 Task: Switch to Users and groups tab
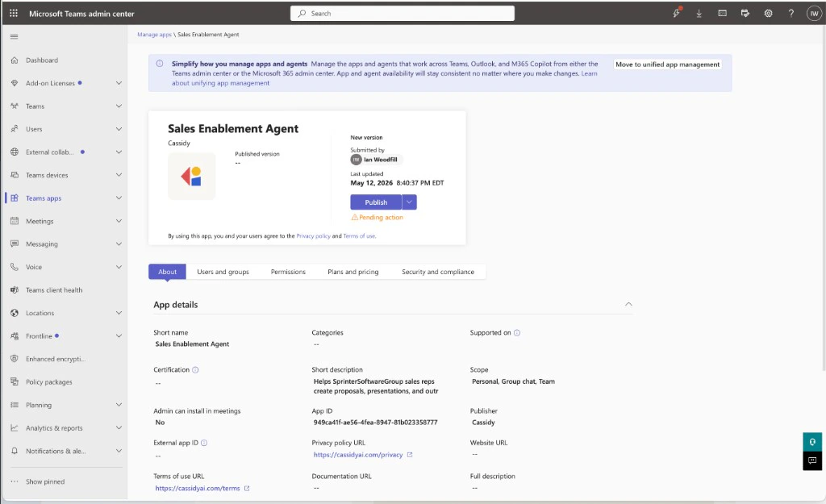(x=223, y=272)
